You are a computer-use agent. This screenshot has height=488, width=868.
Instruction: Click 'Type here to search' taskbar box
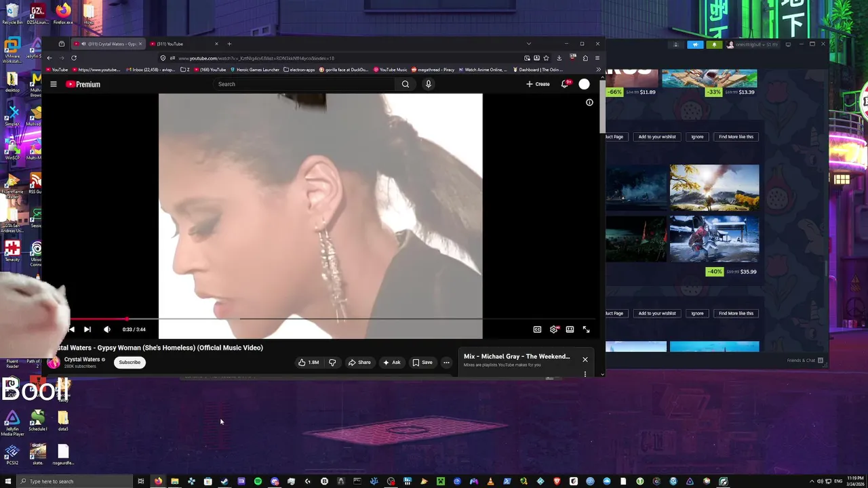coord(74,481)
